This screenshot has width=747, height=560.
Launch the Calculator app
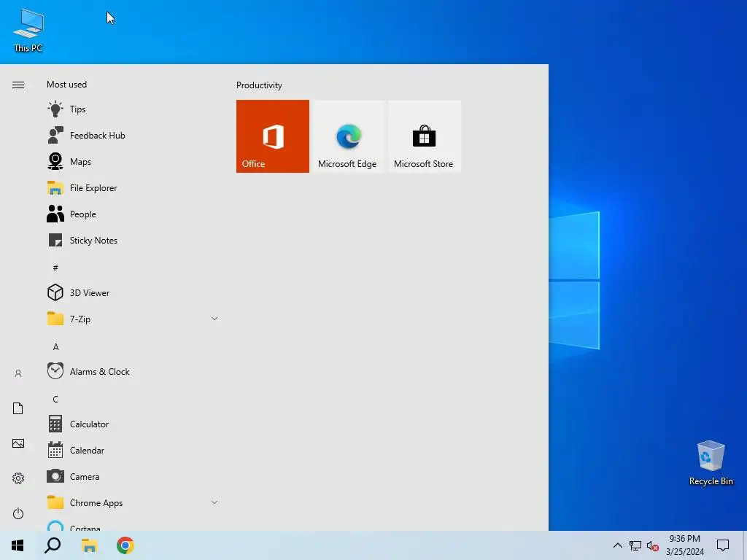tap(133, 424)
